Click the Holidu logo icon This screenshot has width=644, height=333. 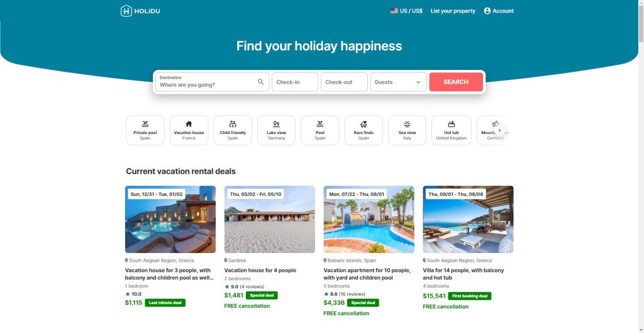[126, 11]
